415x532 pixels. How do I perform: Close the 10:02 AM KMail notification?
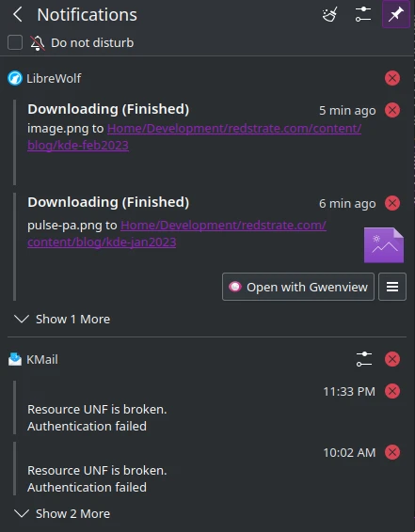(x=392, y=452)
